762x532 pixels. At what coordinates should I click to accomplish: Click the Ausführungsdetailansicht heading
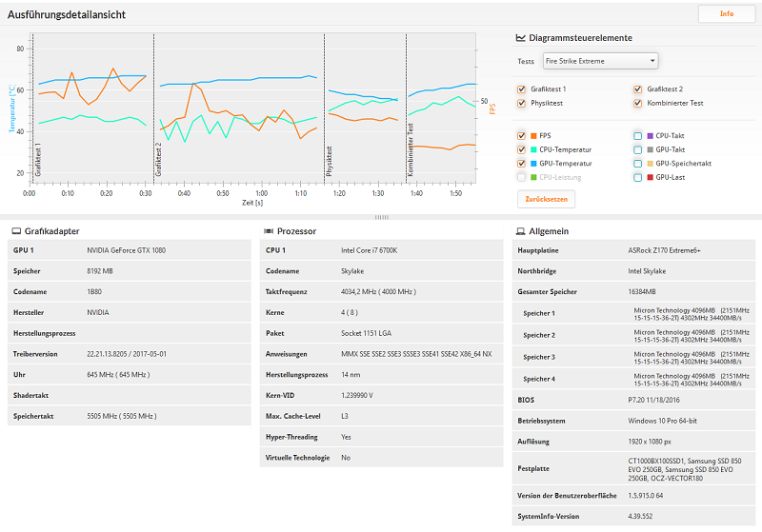click(x=67, y=14)
